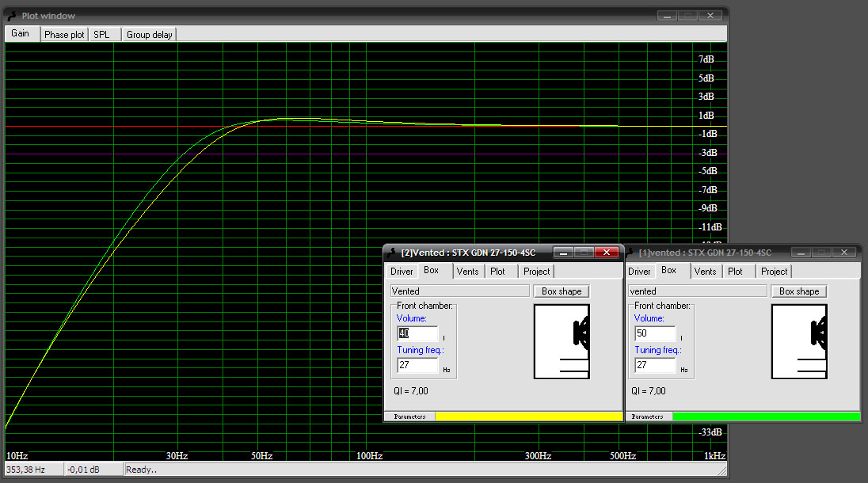This screenshot has height=483, width=868.
Task: Click the yellow plot color bar
Action: pos(528,416)
